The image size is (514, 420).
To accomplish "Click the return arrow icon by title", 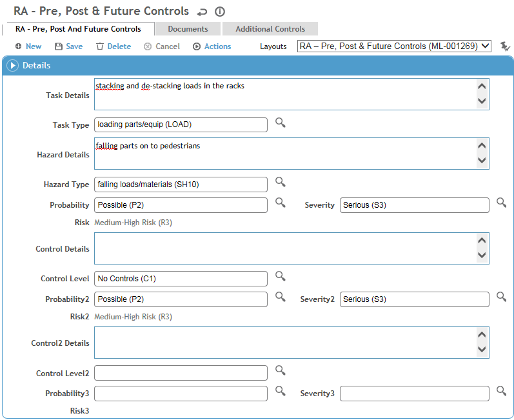I will 202,12.
